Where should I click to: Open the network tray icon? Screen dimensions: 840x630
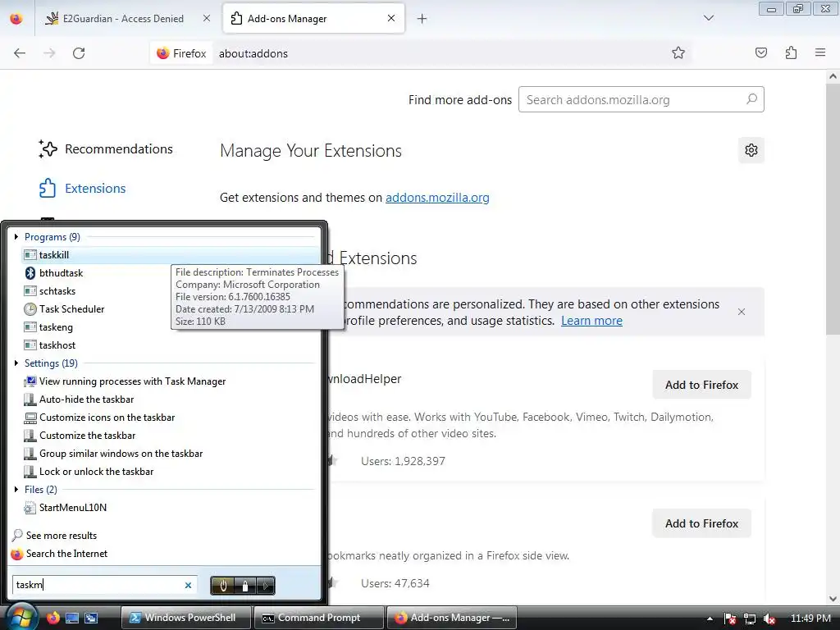point(750,619)
